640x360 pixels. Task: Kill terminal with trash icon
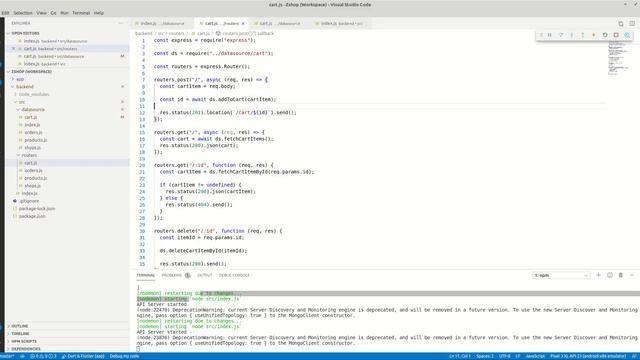coord(621,275)
